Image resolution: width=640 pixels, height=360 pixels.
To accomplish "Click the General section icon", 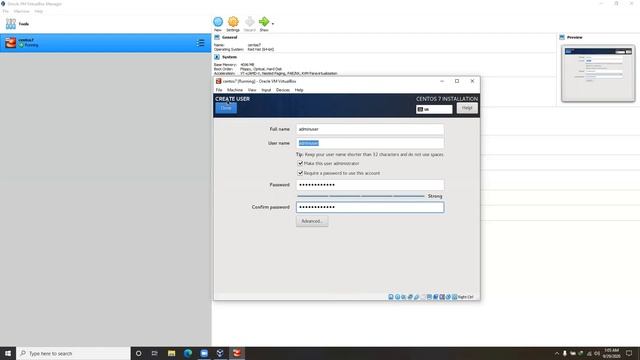I will [x=217, y=37].
